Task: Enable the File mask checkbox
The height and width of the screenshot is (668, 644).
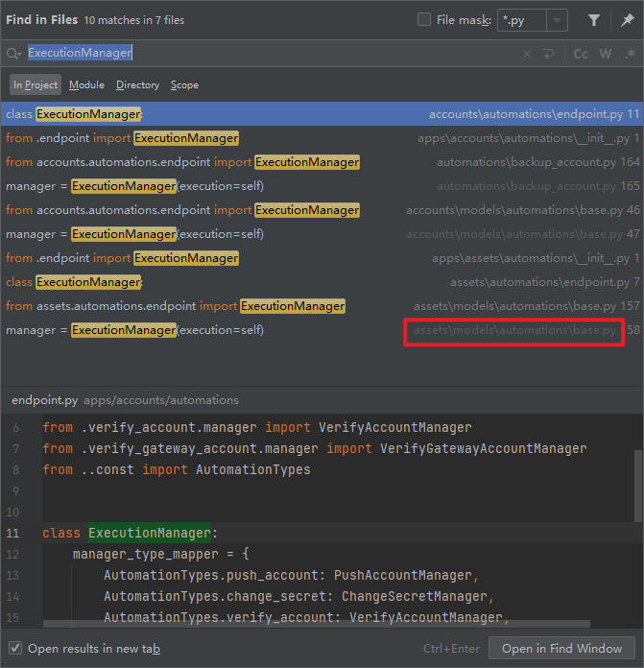Action: (x=424, y=19)
